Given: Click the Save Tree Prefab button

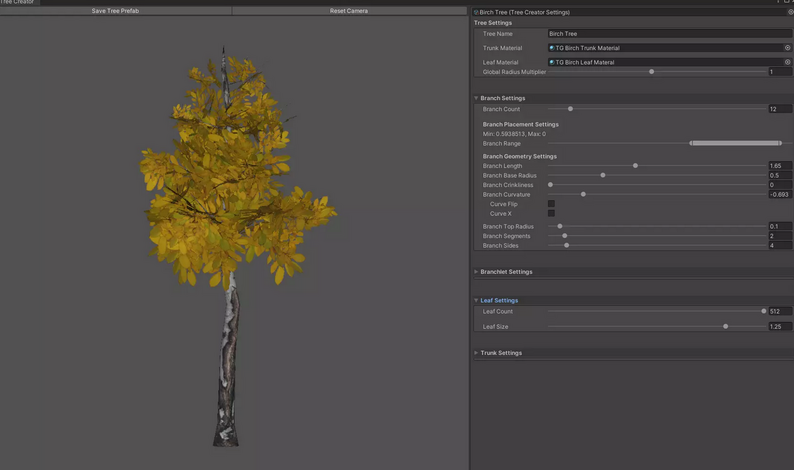Looking at the screenshot, I should point(115,11).
